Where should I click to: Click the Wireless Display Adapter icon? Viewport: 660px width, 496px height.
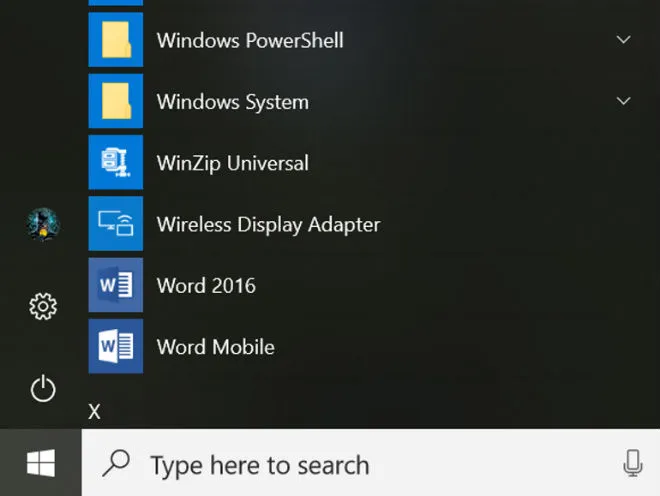tap(116, 224)
